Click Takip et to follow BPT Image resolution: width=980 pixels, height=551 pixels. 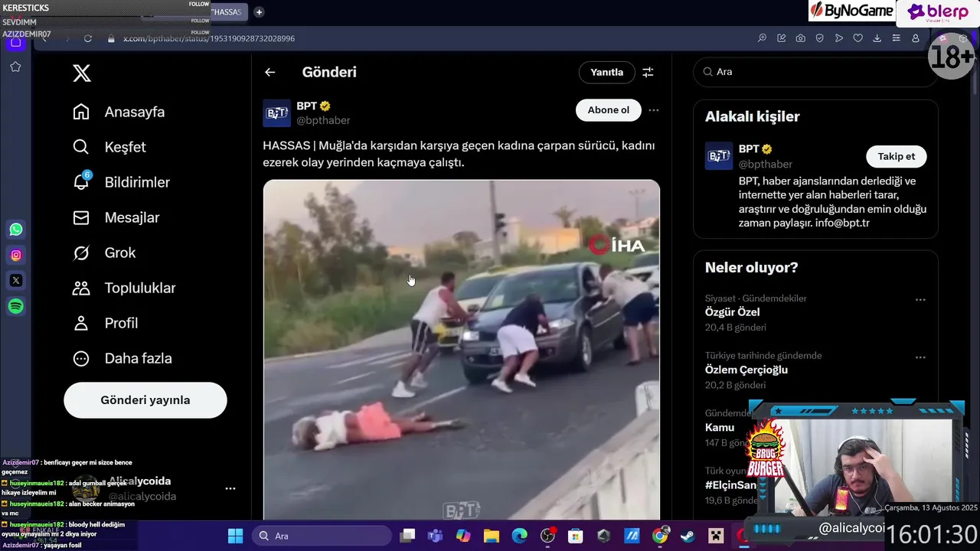pyautogui.click(x=897, y=156)
